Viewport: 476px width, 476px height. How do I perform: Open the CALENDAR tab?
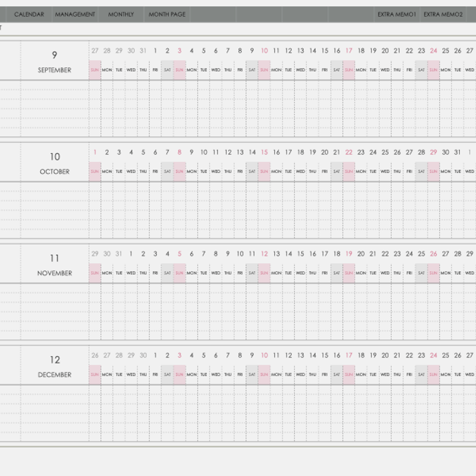point(29,14)
